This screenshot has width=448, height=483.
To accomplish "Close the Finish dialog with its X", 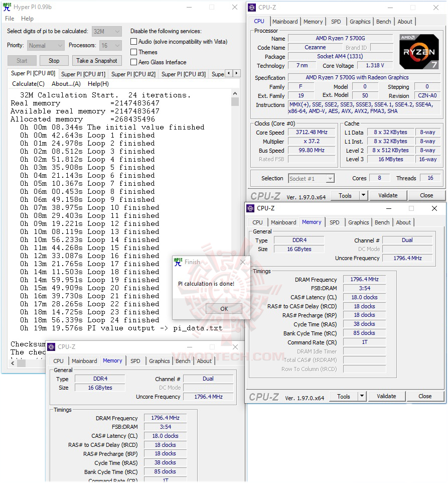I will pyautogui.click(x=243, y=262).
